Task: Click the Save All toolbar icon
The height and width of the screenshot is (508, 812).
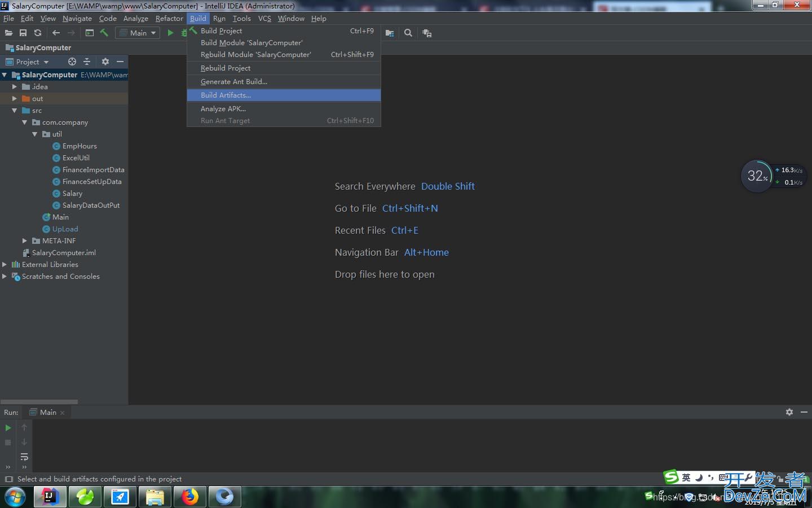Action: point(23,33)
